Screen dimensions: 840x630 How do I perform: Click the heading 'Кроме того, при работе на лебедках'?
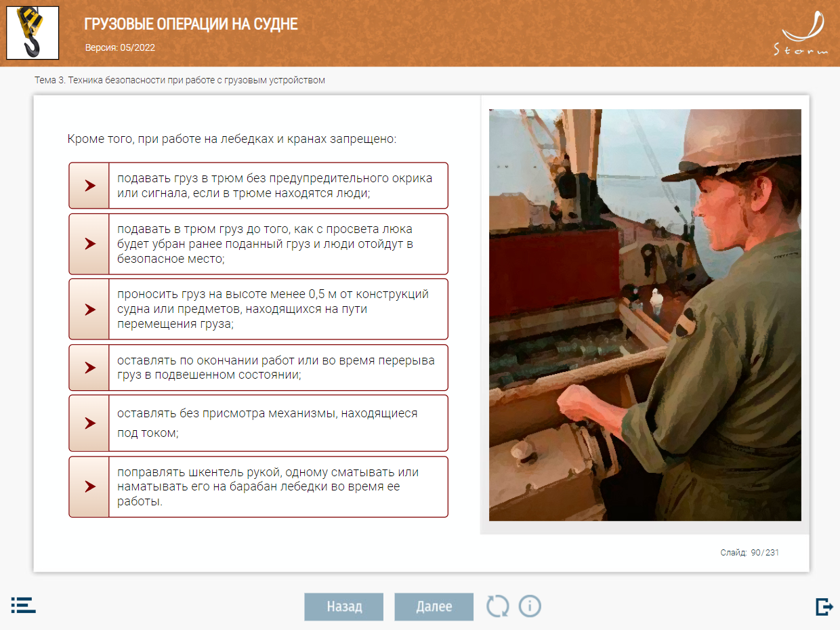click(x=232, y=139)
